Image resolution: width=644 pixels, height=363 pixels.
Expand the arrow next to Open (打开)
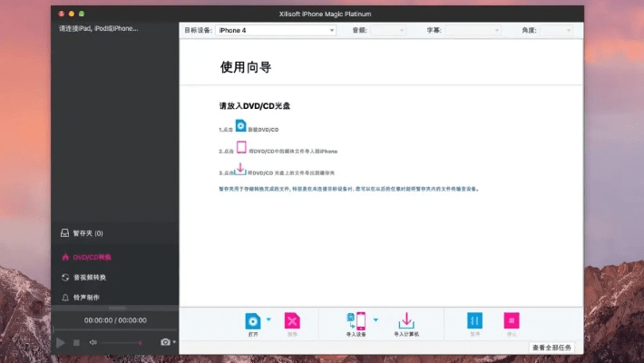[x=268, y=319]
